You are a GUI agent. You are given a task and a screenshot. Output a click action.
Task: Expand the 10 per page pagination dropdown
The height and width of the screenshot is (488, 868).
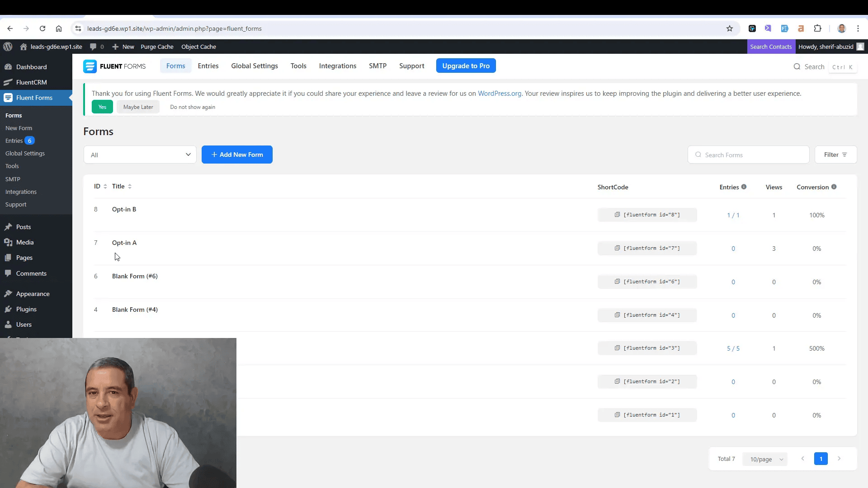pos(767,459)
